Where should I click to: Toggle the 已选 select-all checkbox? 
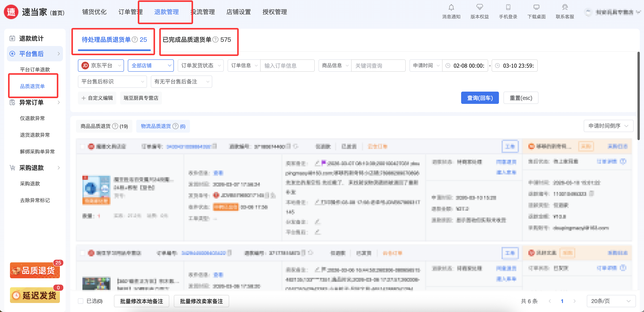81,301
